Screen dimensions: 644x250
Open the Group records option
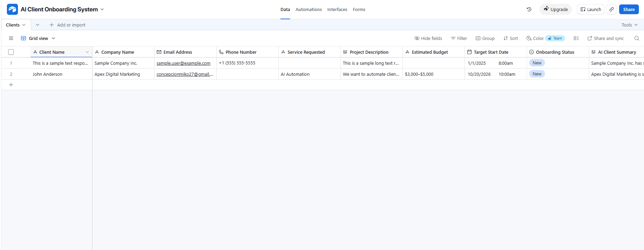pyautogui.click(x=485, y=38)
